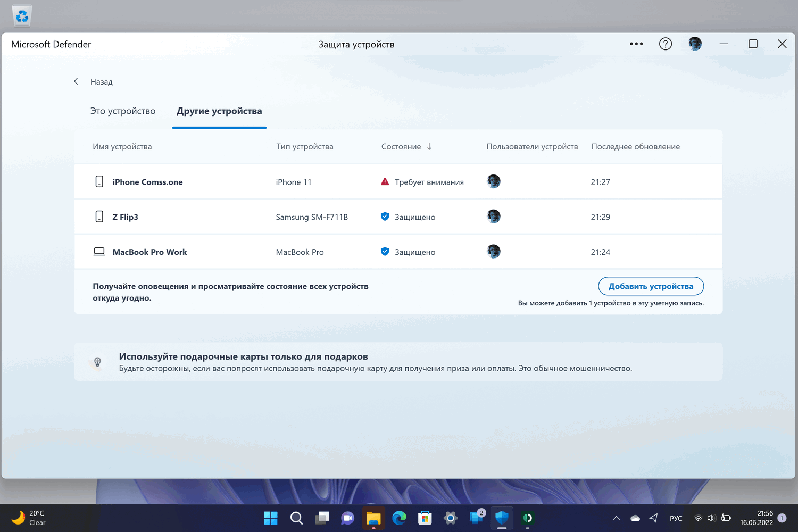The height and width of the screenshot is (532, 798).
Task: Select the Z Flip3 device name
Action: [x=125, y=217]
